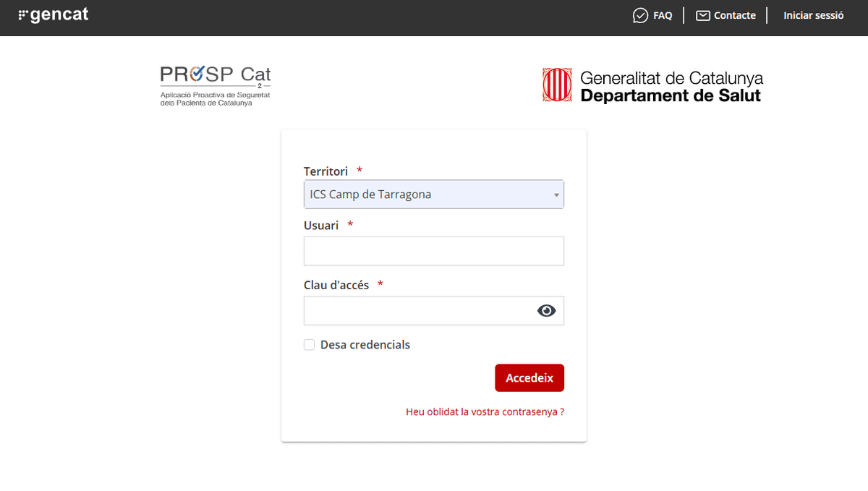Open the Contacte menu item

click(x=734, y=16)
